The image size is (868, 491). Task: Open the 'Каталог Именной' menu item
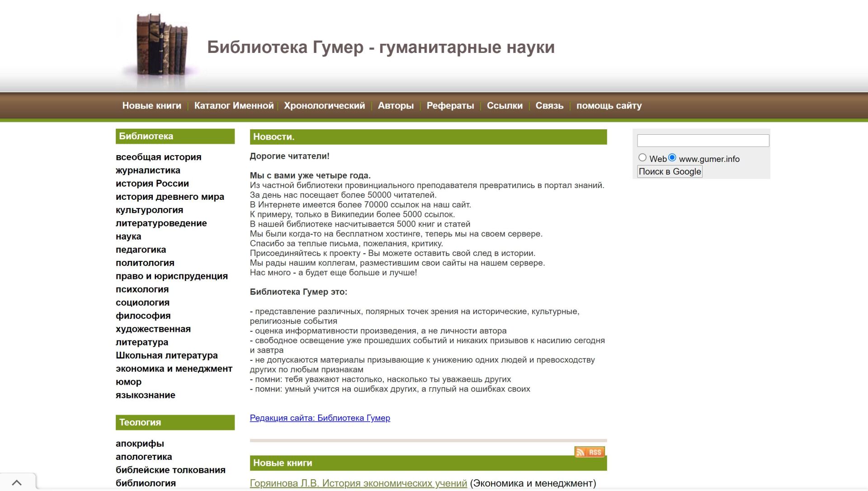[x=234, y=106]
